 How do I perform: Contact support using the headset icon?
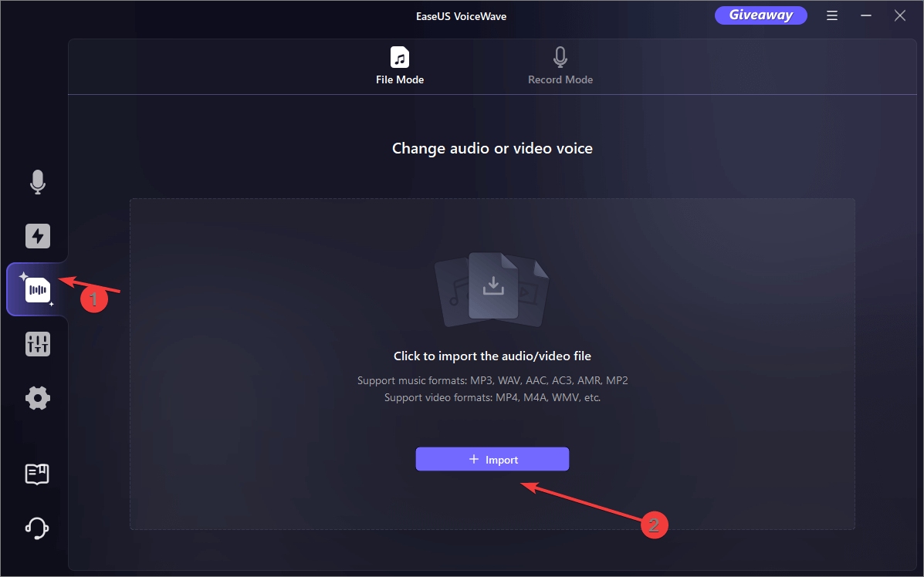37,528
